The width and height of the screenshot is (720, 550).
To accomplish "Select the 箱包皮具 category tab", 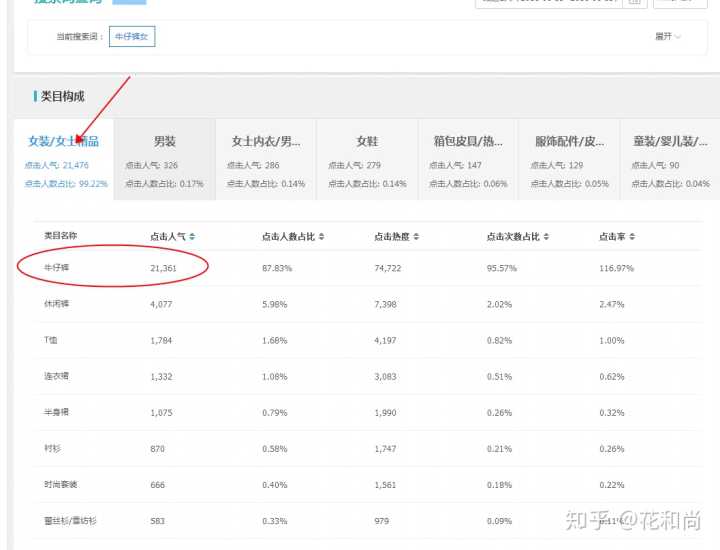I will (468, 142).
